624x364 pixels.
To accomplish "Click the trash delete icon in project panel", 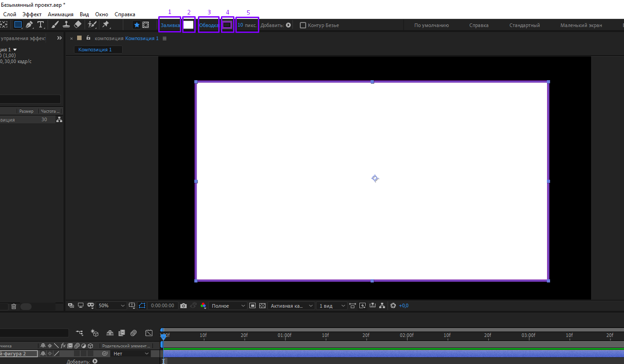I will [14, 306].
